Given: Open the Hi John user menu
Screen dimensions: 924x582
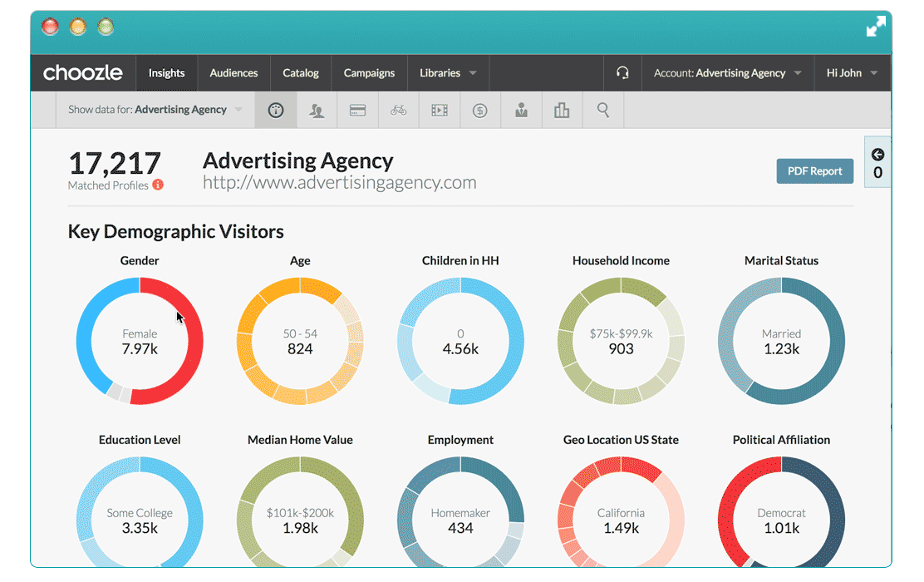Looking at the screenshot, I should tap(852, 73).
